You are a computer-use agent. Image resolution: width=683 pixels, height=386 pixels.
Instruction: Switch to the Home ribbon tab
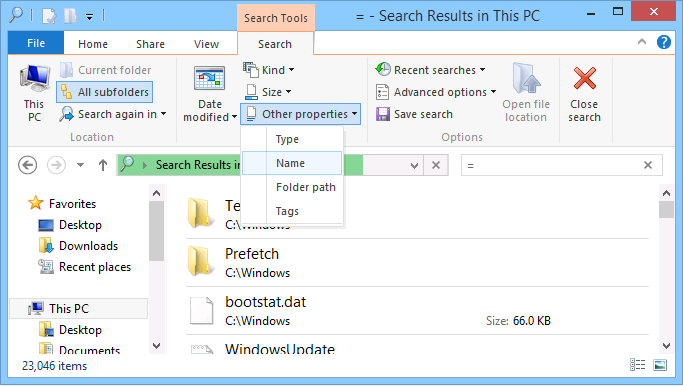point(93,44)
